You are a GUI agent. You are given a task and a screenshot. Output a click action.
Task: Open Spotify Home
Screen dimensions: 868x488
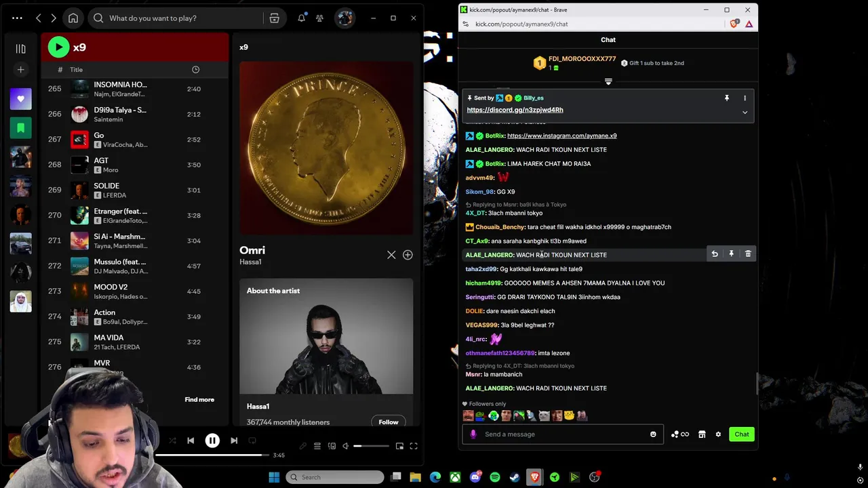[73, 18]
